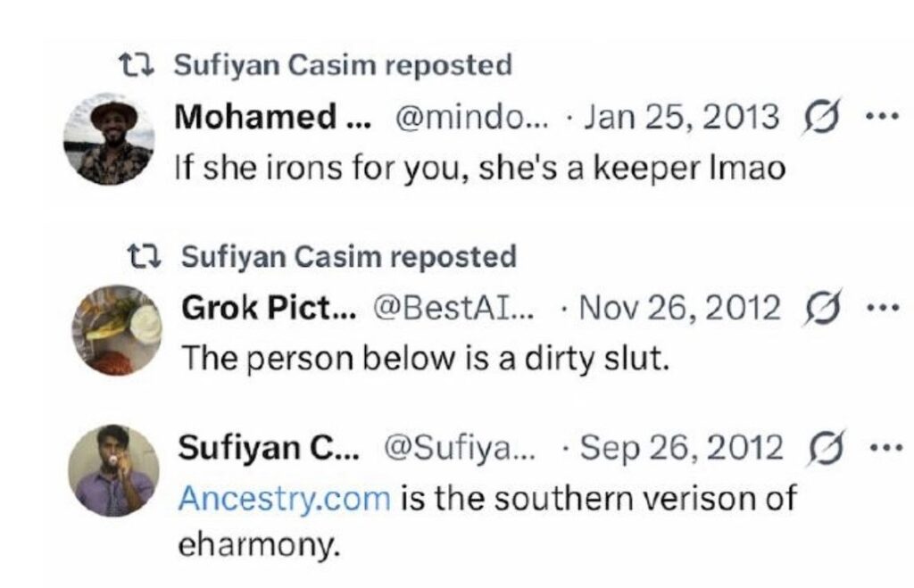Click the Sufiyan C... display name
Image resolution: width=914 pixels, height=588 pixels.
[x=266, y=449]
